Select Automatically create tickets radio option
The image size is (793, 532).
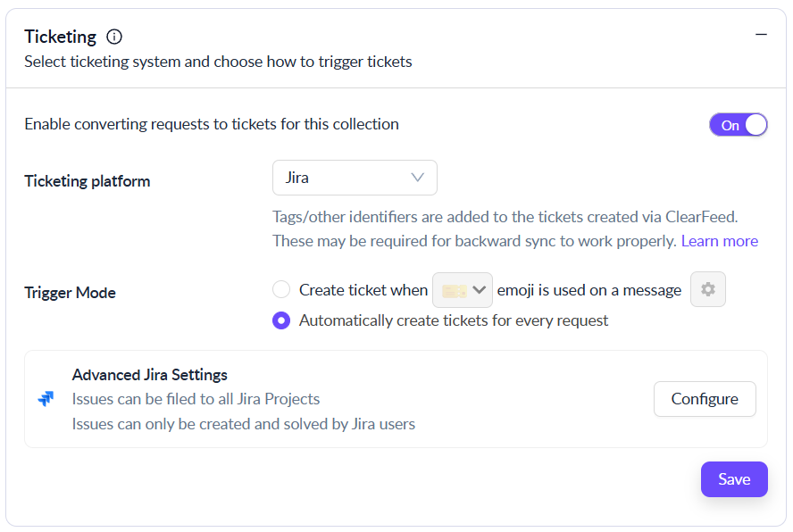coord(281,320)
